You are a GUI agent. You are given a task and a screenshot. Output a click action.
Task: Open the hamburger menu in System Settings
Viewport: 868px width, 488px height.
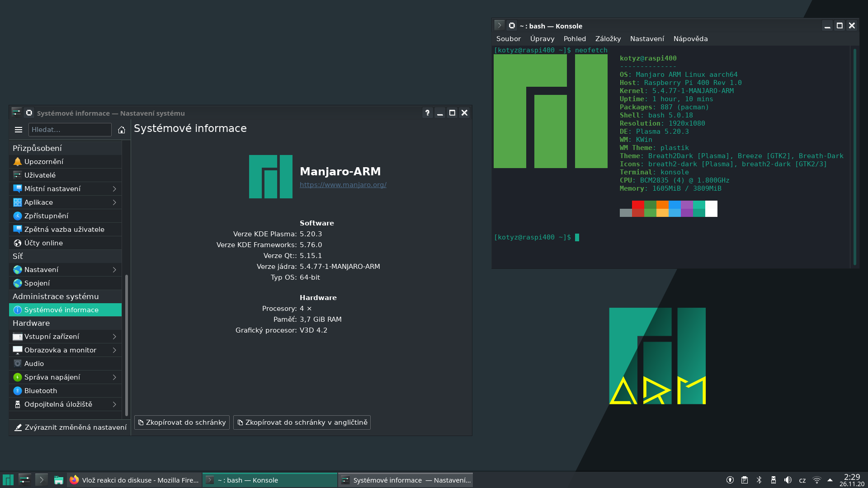tap(19, 130)
